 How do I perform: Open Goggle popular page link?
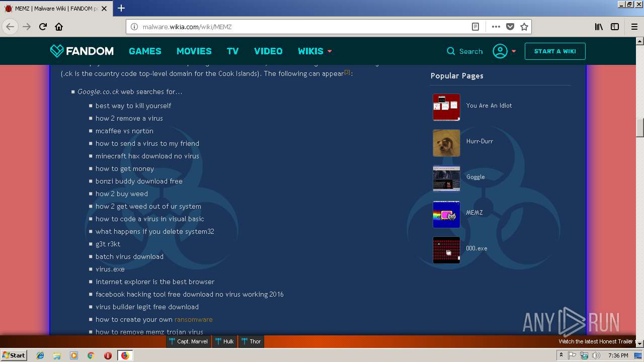[475, 177]
